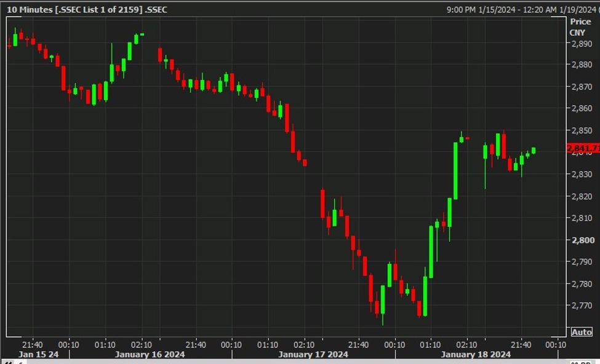Click the 2,850 price axis label
This screenshot has width=600, height=364.
pyautogui.click(x=582, y=130)
